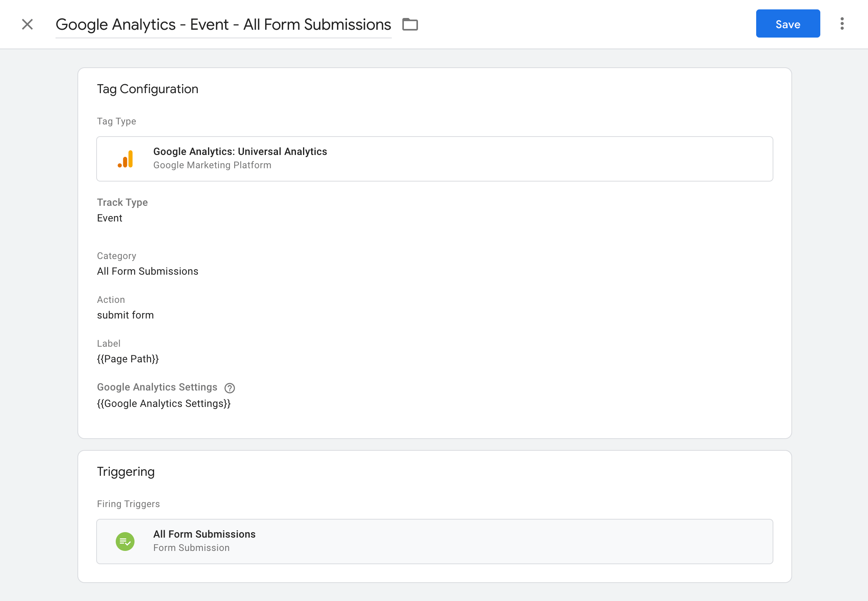Click the 'Tag Type' label
The width and height of the screenshot is (868, 601).
pyautogui.click(x=117, y=121)
